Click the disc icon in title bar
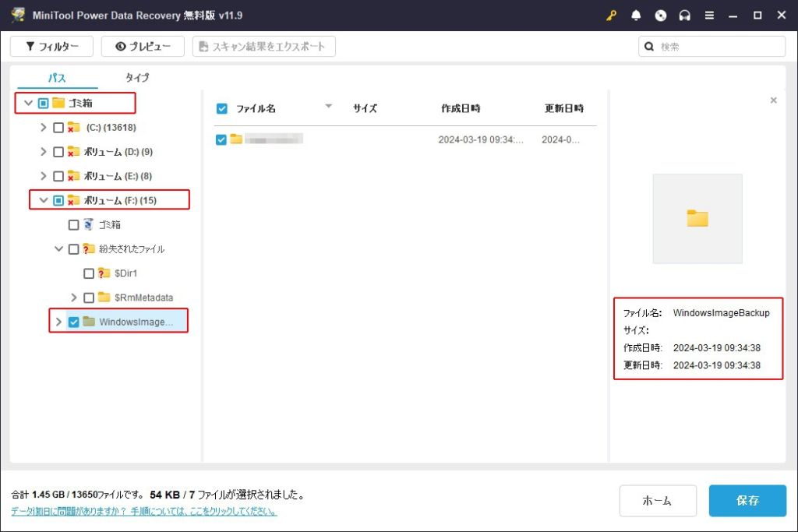This screenshot has width=798, height=532. tap(661, 16)
